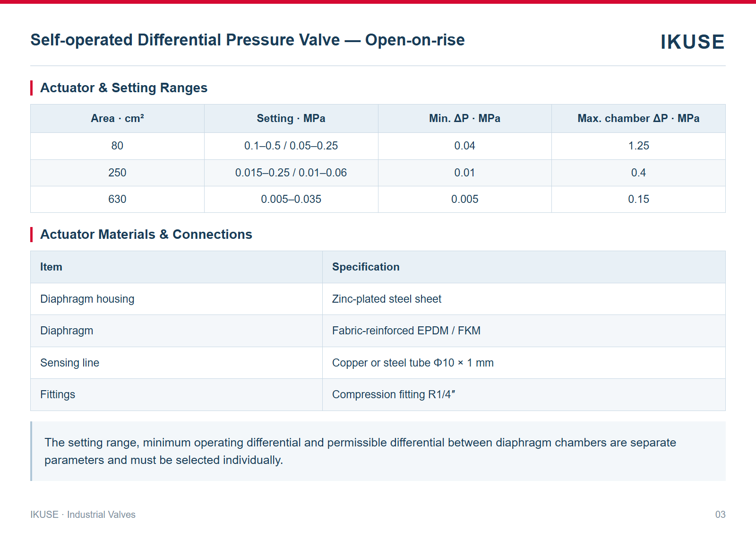756x533 pixels.
Task: Click the Min. ΔP value '0.01'
Action: tap(464, 173)
